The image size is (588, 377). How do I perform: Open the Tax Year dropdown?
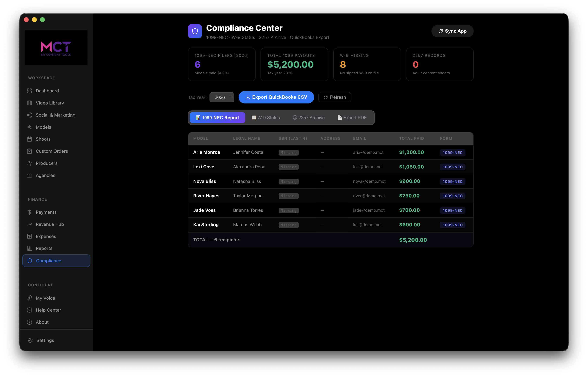point(222,97)
